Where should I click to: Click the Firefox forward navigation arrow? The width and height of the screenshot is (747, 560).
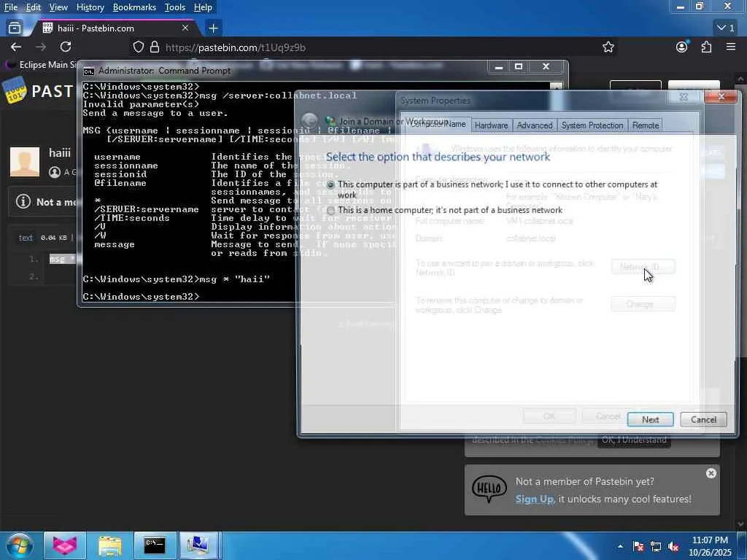tap(41, 47)
